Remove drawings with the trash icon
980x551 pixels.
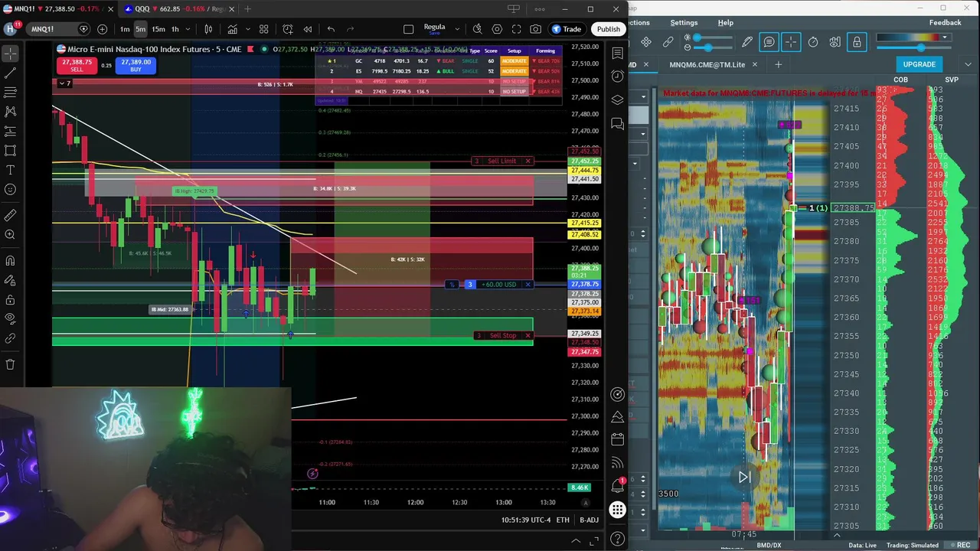pos(10,364)
